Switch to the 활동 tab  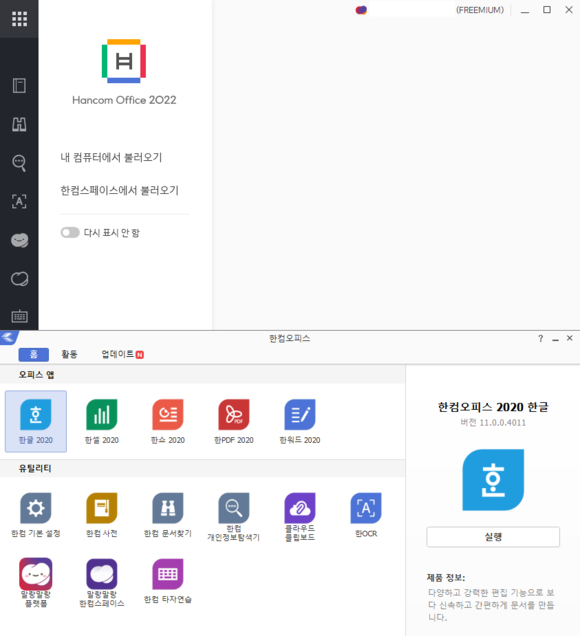69,354
